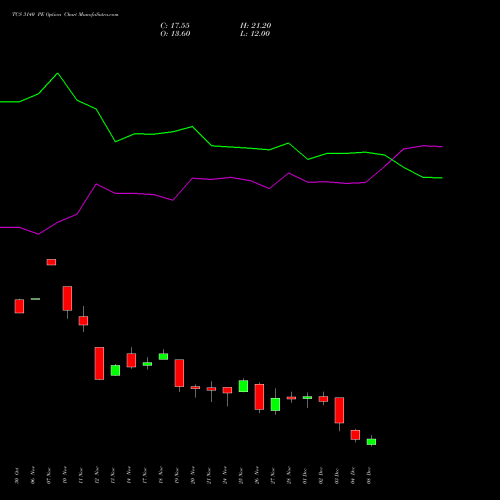This screenshot has height=500, width=500.
Task: Click the small red candle for 07 Nov
Action: [x=51, y=262]
